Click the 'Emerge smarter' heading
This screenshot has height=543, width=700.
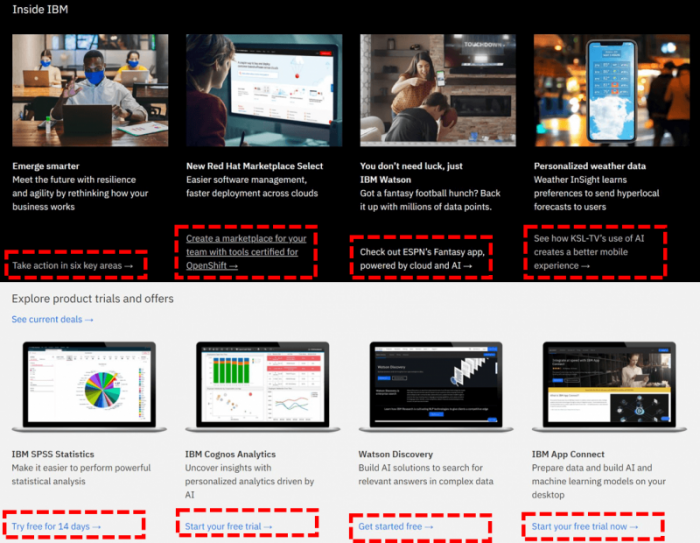click(46, 166)
